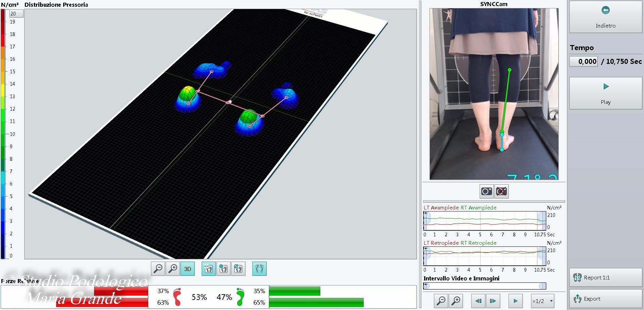Toggle the feet center-of-pressure target display
This screenshot has height=310, width=644.
tap(224, 269)
